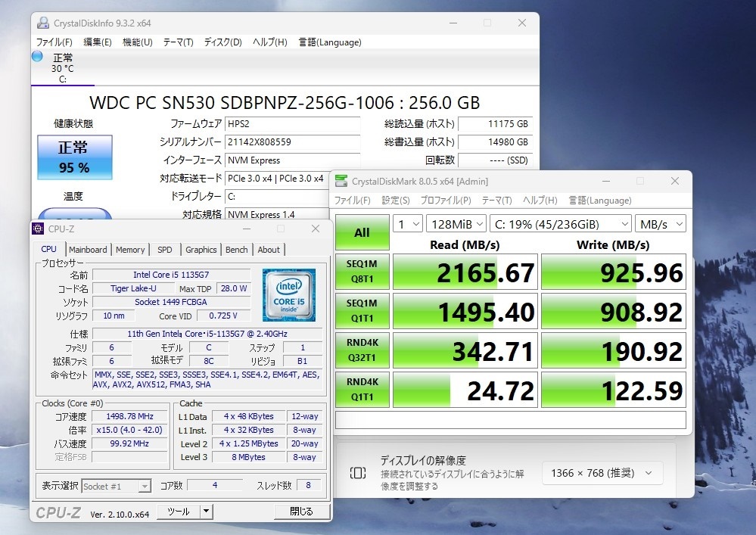Click the empty comment box below benchmark results
The height and width of the screenshot is (535, 756).
[511, 420]
